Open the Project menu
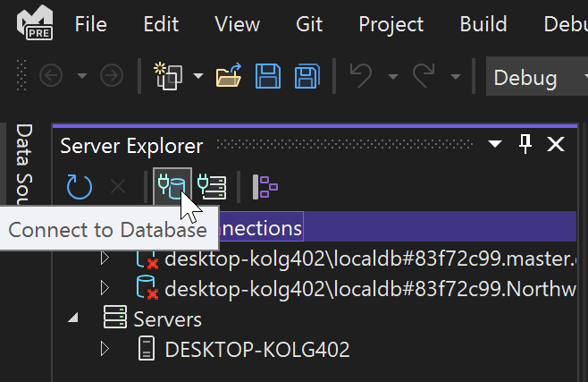 391,24
